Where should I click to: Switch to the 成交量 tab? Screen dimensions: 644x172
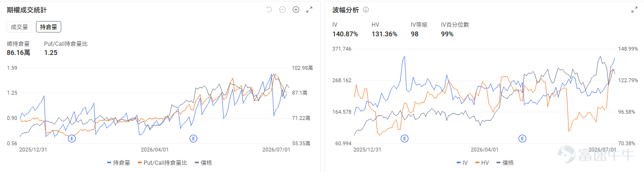pyautogui.click(x=20, y=27)
